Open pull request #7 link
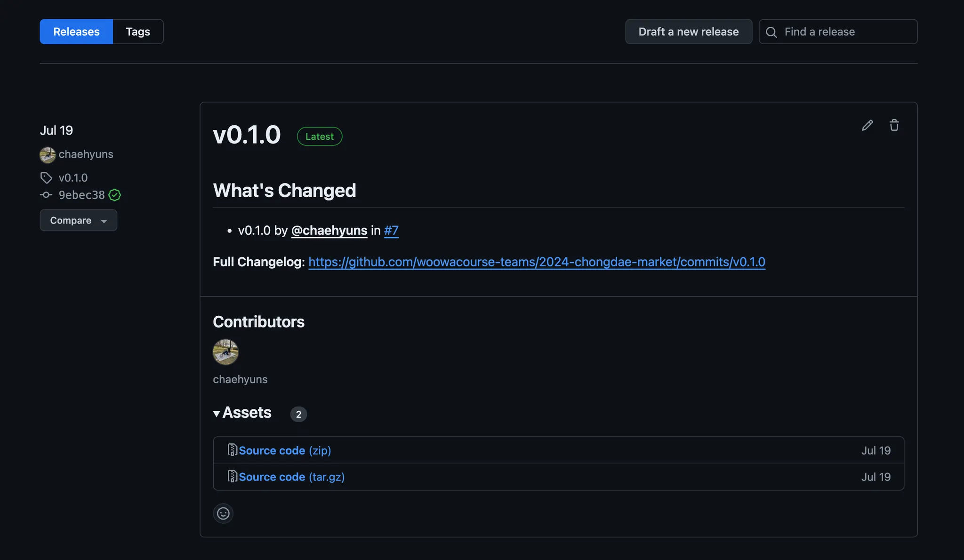Image resolution: width=964 pixels, height=560 pixels. point(391,230)
